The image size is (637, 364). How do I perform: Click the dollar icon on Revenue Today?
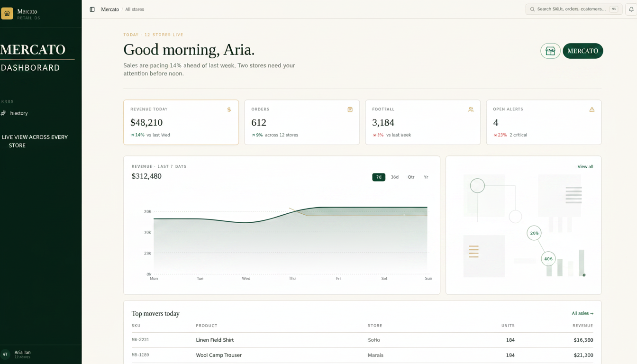[x=229, y=109]
